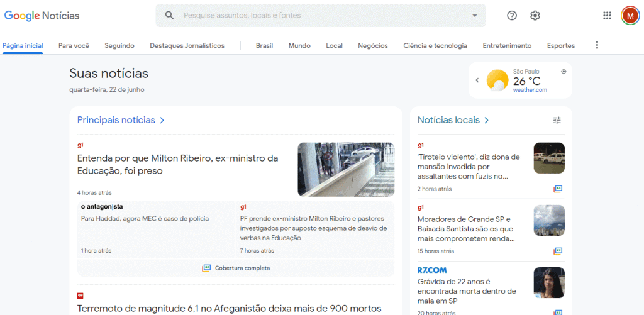
Task: Click full coverage icon for Moradores article
Action: [x=557, y=251]
